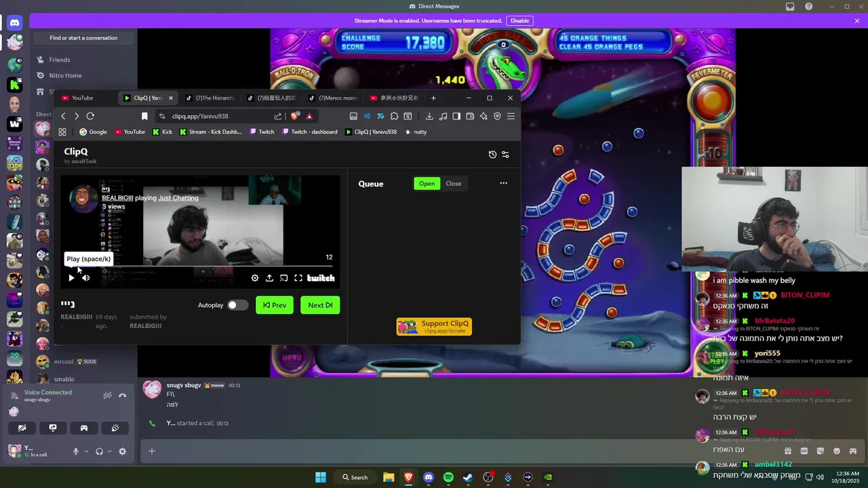Set the queue to Close

pos(454,184)
